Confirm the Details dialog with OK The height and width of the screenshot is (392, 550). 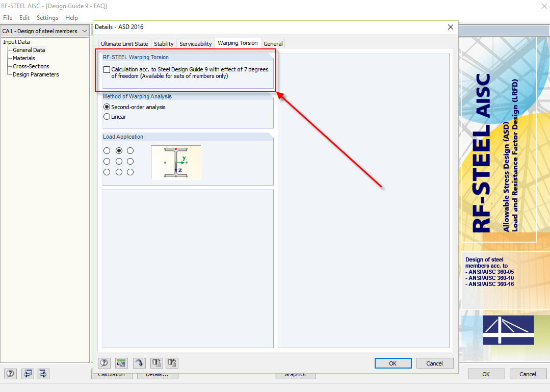point(393,363)
